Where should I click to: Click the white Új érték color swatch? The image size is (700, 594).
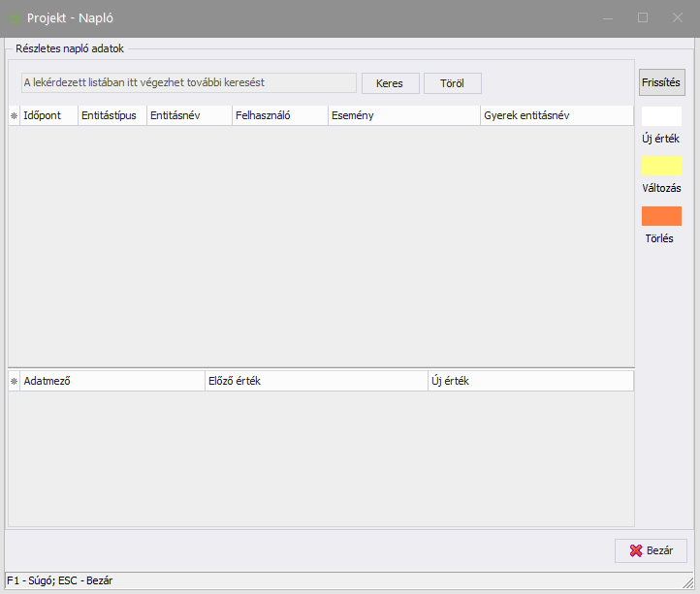tap(661, 116)
